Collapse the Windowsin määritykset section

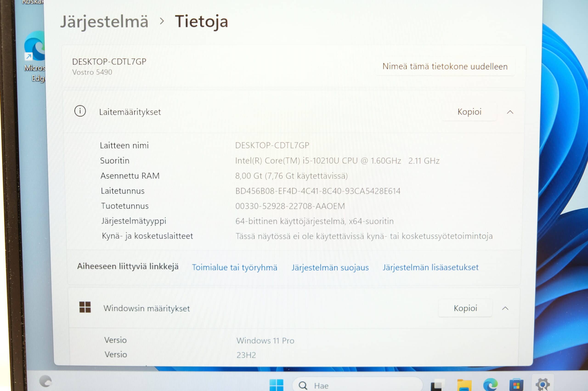click(505, 309)
